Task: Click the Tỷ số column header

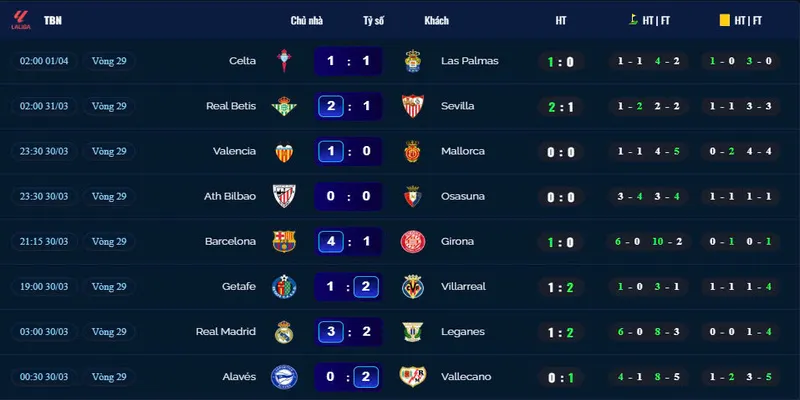Action: 373,20
